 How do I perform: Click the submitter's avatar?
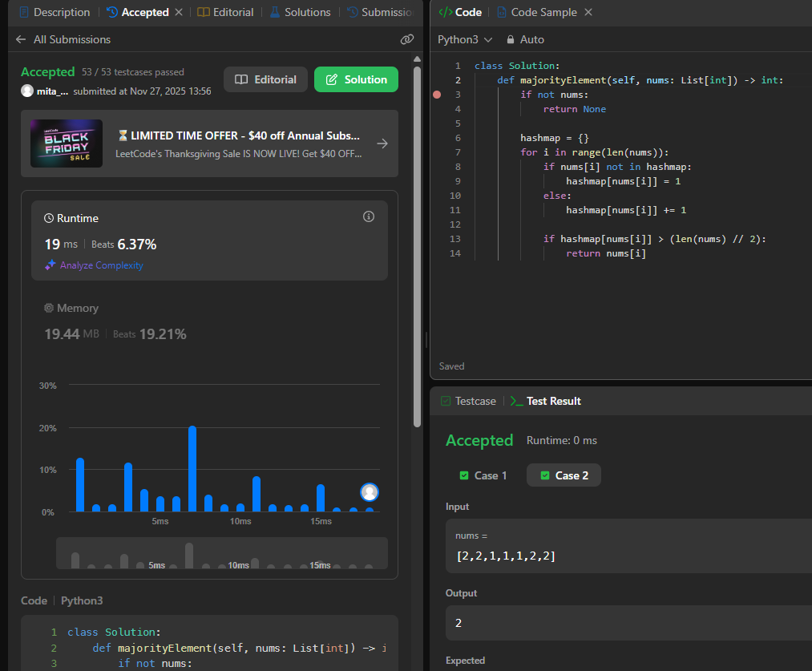[x=27, y=91]
